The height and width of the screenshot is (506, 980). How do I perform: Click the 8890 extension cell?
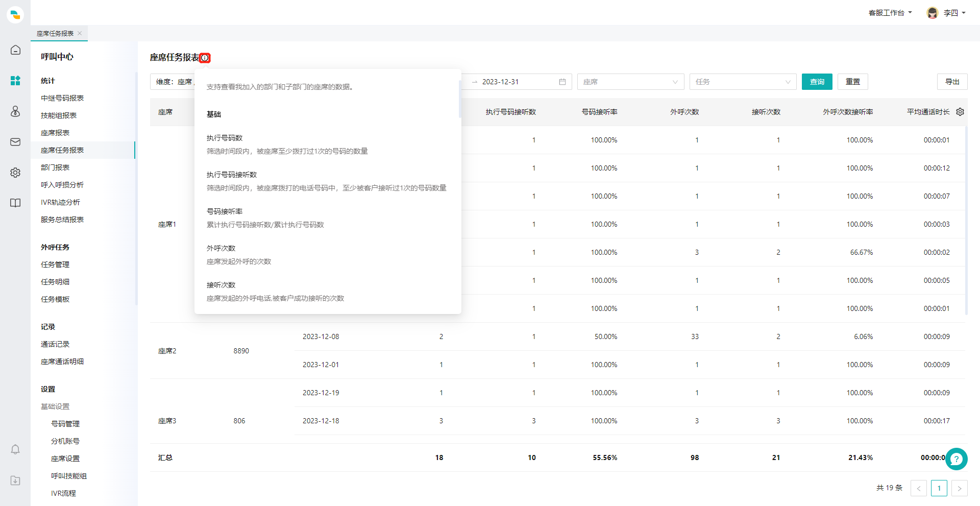[241, 351]
